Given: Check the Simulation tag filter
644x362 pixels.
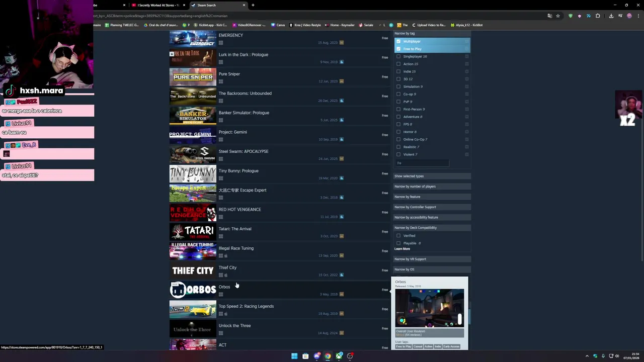Looking at the screenshot, I should pyautogui.click(x=398, y=86).
